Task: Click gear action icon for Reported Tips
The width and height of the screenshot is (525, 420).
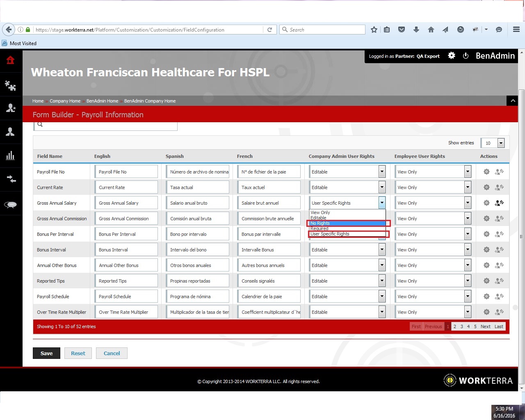Action: (x=486, y=281)
